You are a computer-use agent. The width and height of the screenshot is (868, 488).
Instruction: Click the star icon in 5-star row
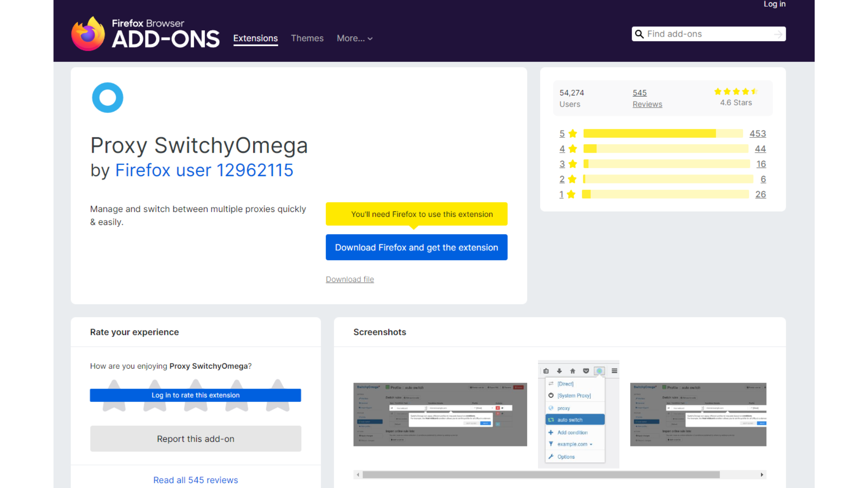pyautogui.click(x=573, y=133)
